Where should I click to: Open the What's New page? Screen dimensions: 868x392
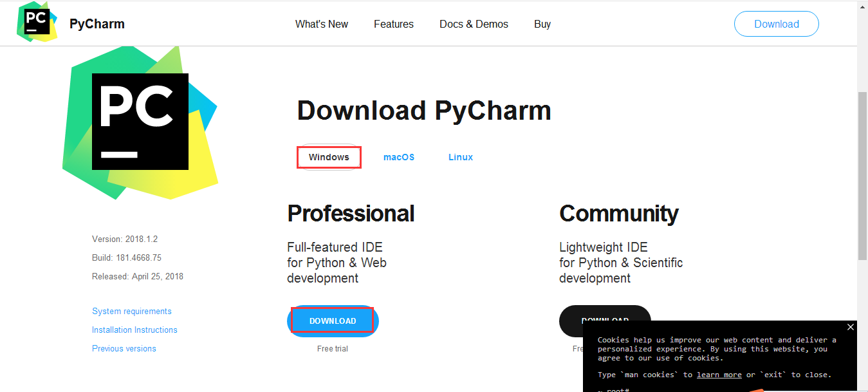[x=322, y=24]
